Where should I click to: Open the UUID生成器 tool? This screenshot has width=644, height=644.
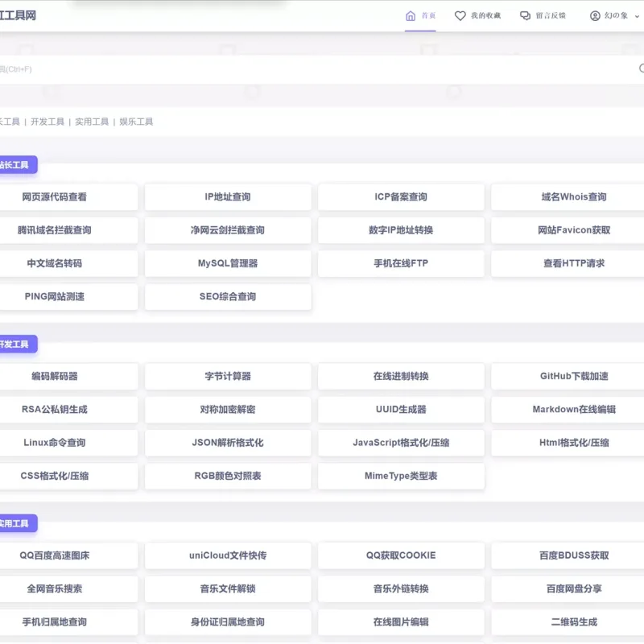(401, 409)
